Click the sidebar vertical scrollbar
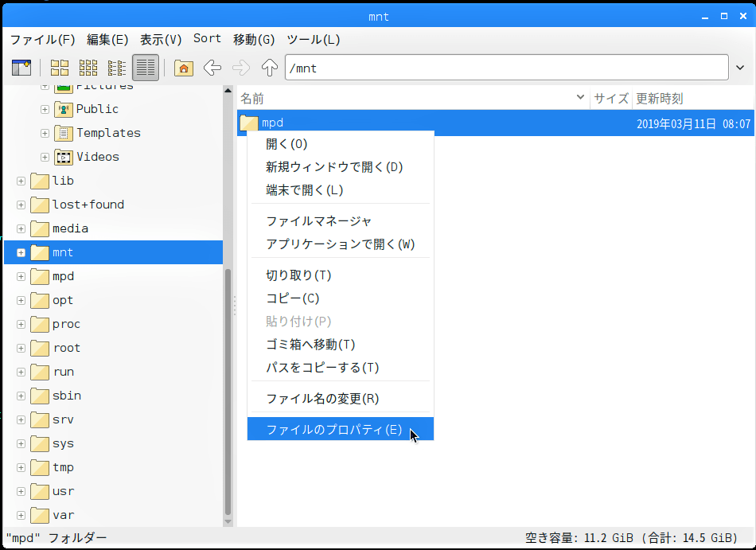 [x=228, y=390]
